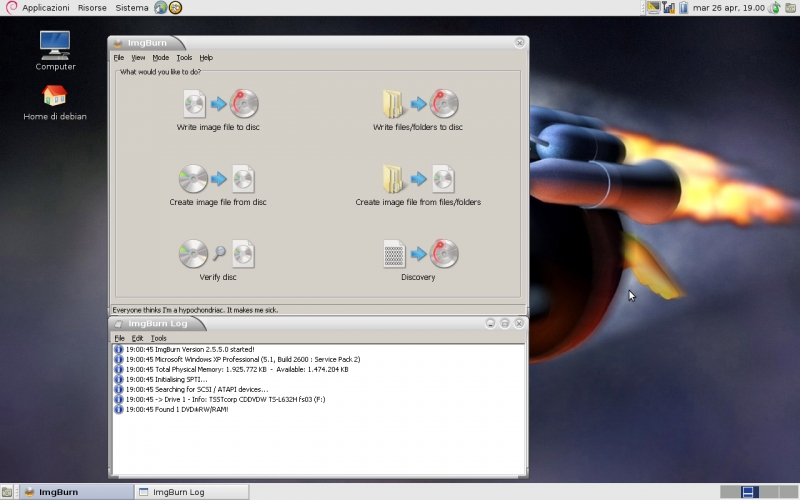Click the ImgBurn title bar icon
This screenshot has width=800, height=500.
pos(118,43)
